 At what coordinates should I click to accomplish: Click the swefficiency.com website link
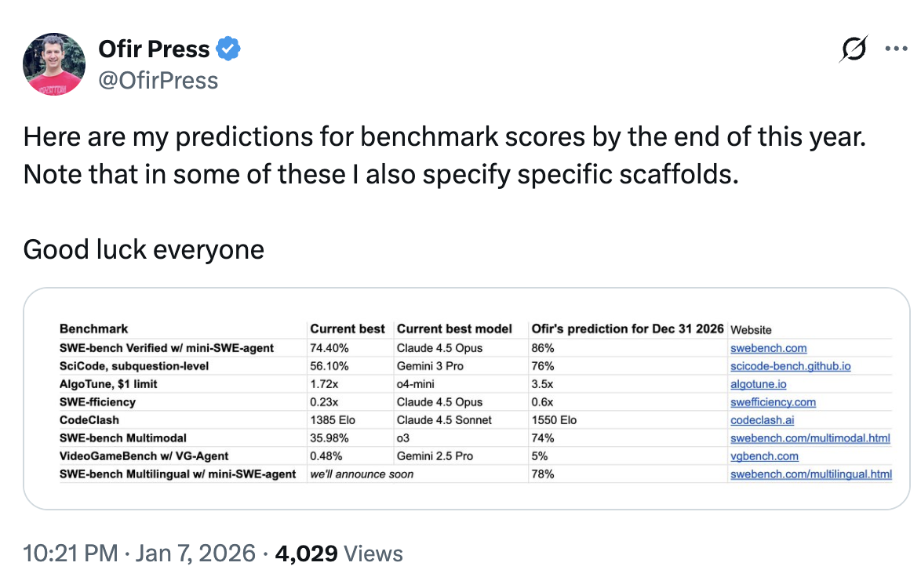tap(773, 402)
